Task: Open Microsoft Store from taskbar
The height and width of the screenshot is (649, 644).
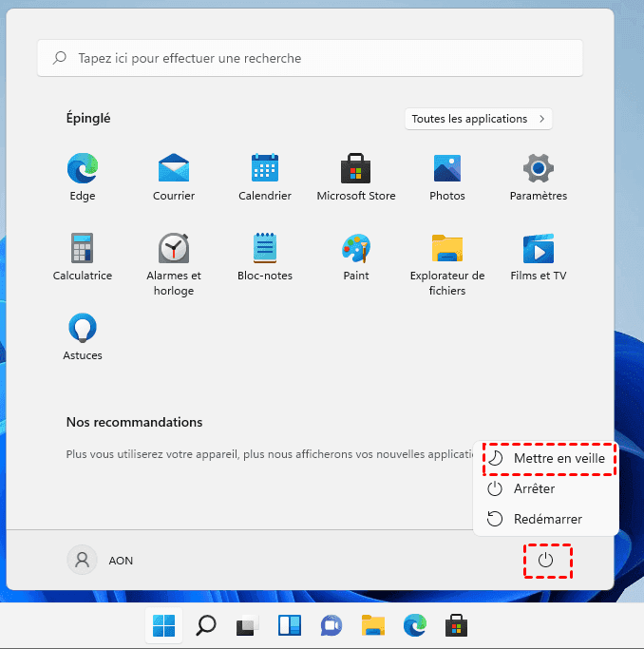Action: click(456, 625)
